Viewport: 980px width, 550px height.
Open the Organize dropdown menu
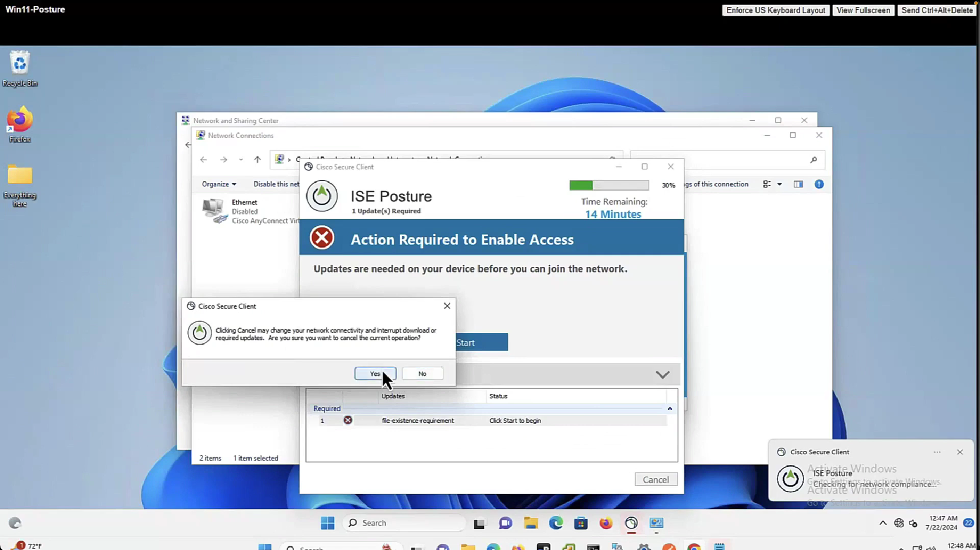tap(219, 184)
